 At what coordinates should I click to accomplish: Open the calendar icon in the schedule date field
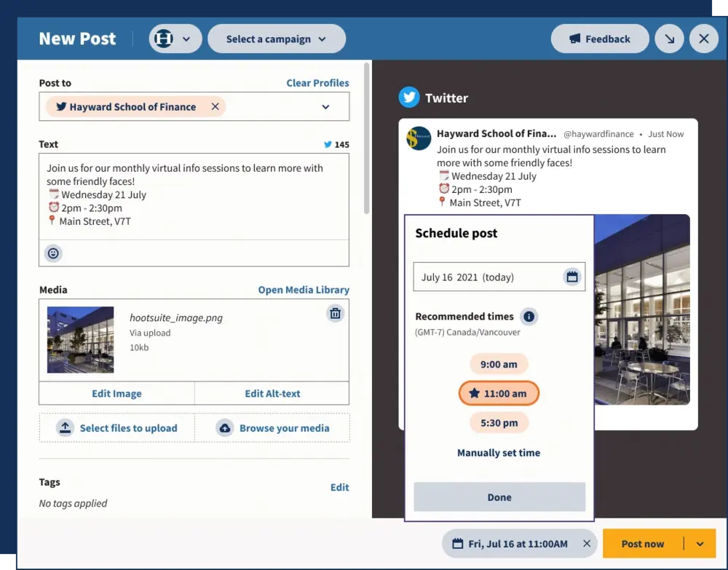point(572,277)
